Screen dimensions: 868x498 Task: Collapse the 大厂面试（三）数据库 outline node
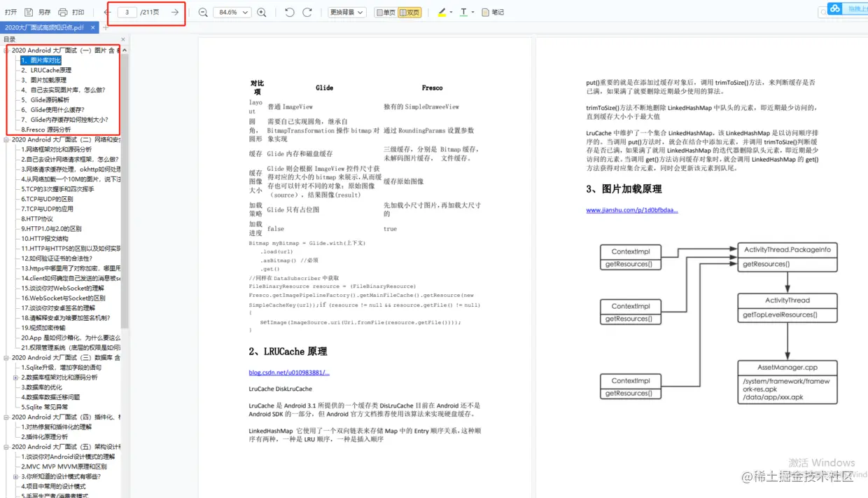tap(6, 357)
